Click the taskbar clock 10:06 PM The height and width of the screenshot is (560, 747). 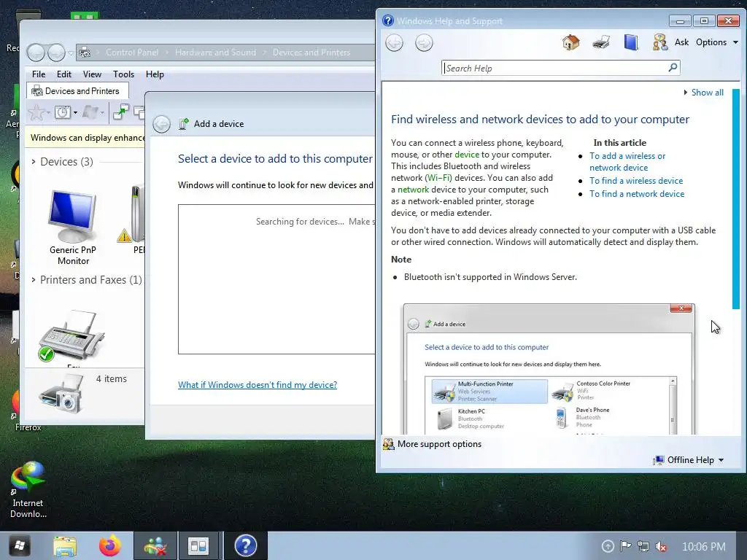(x=704, y=547)
